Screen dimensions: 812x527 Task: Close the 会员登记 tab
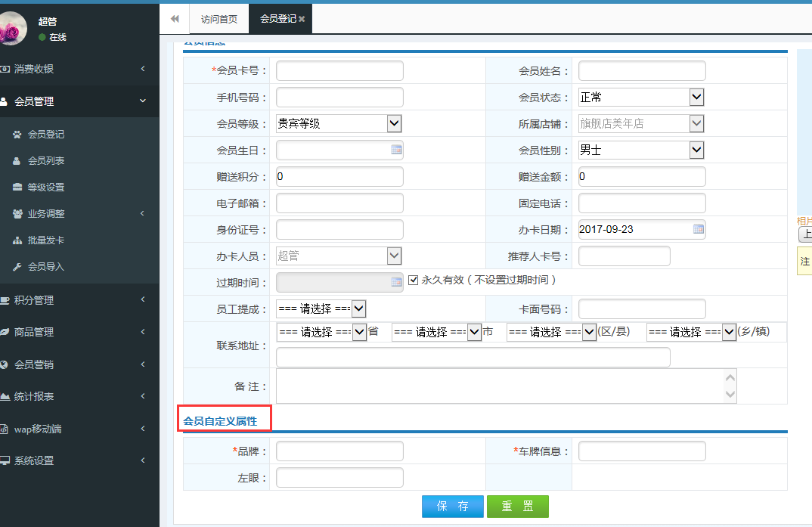(302, 19)
